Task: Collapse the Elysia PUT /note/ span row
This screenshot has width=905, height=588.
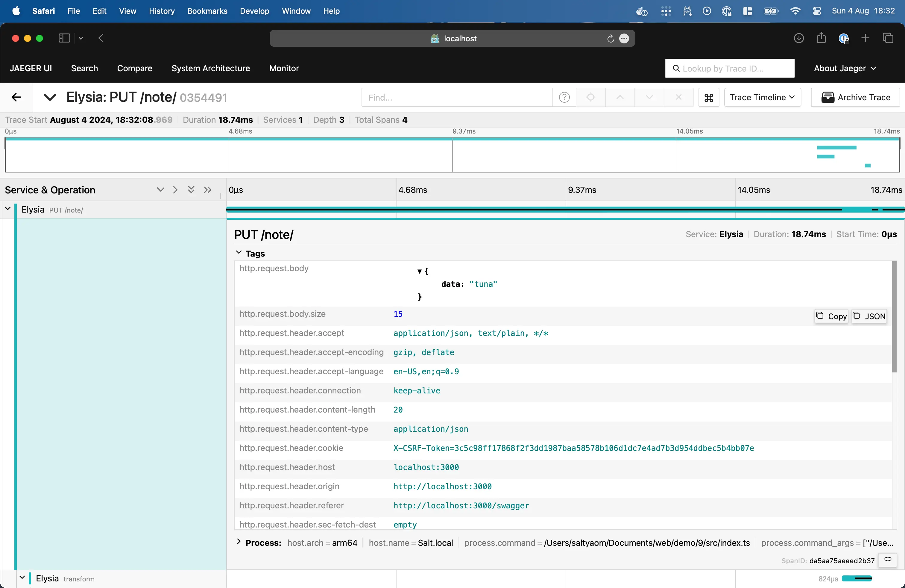Action: point(7,209)
